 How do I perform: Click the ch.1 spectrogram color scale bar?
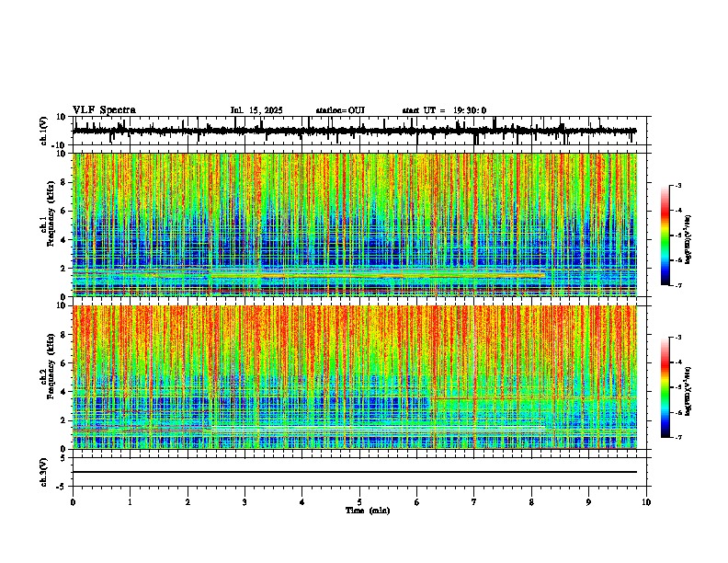click(x=665, y=236)
